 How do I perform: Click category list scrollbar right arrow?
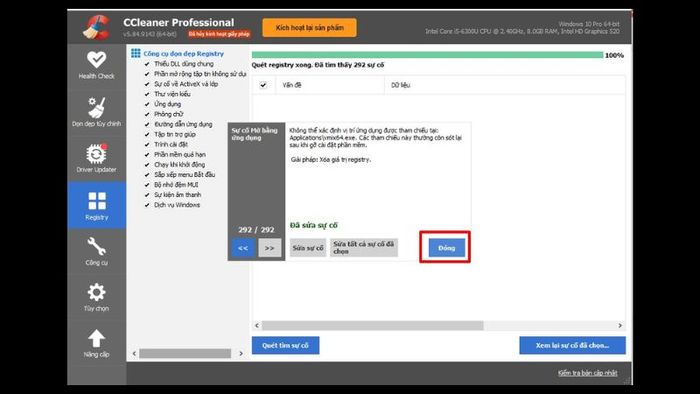coord(241,353)
